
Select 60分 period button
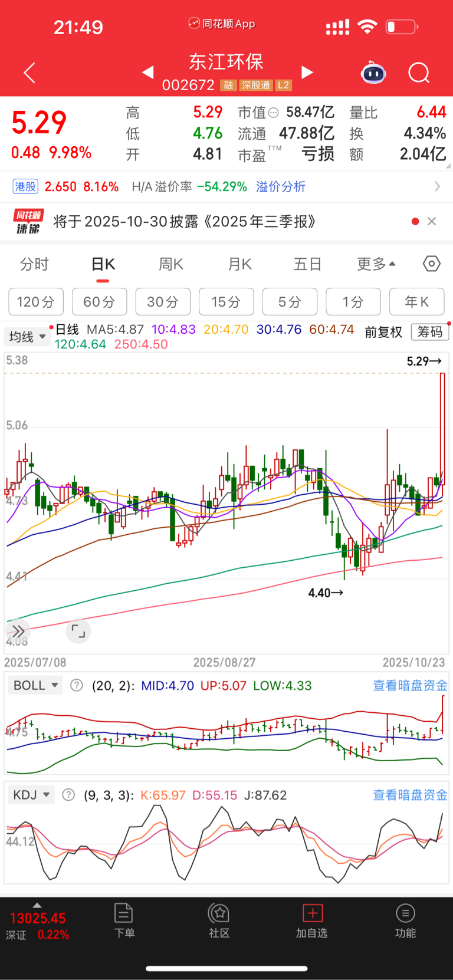click(x=99, y=302)
